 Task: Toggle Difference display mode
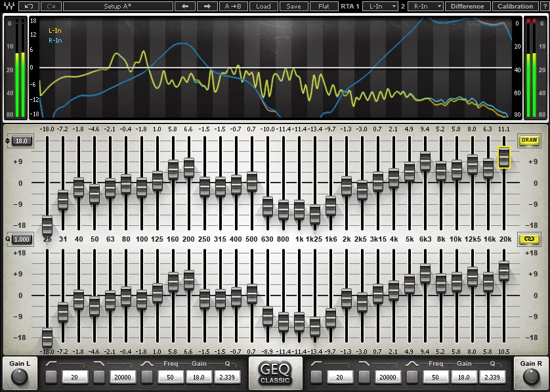click(467, 6)
